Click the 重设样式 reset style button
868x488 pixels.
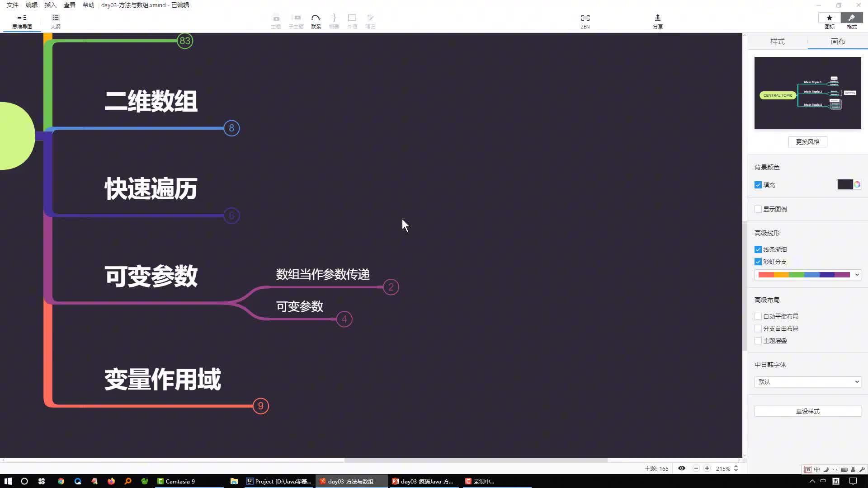pyautogui.click(x=808, y=411)
